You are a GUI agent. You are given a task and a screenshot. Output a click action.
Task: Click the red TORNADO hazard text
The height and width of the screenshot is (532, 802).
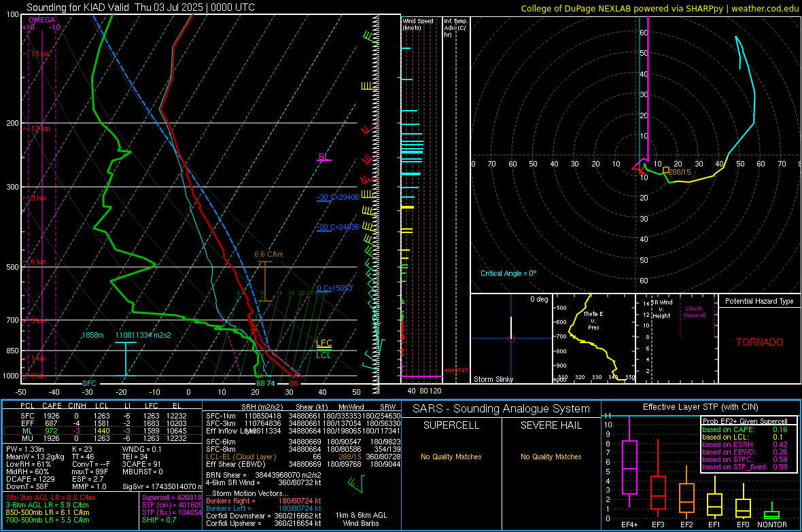pyautogui.click(x=760, y=342)
